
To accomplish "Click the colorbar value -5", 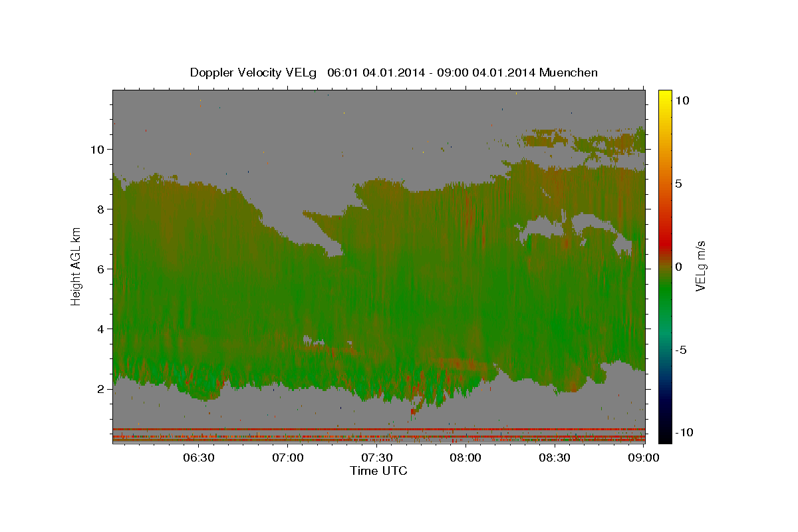I will coord(682,350).
